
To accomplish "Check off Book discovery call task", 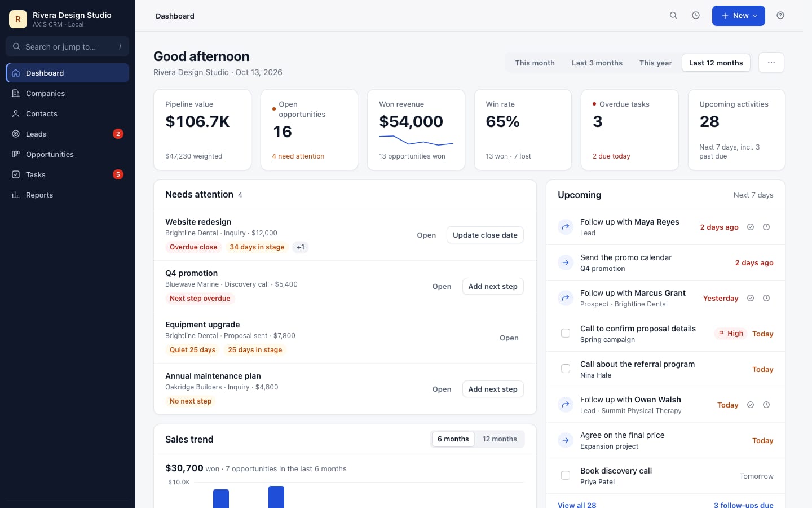I will 566,475.
